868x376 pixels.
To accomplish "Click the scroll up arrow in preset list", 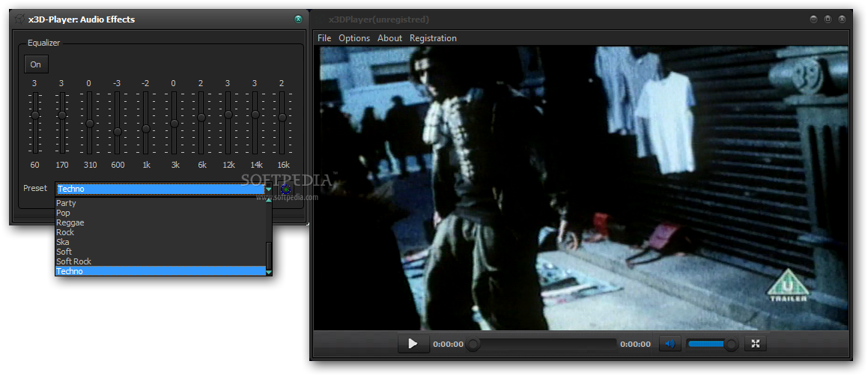I will point(268,201).
